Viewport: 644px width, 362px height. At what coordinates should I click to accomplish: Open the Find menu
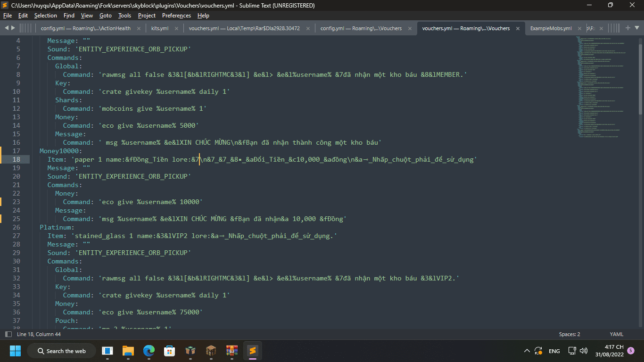click(x=69, y=16)
